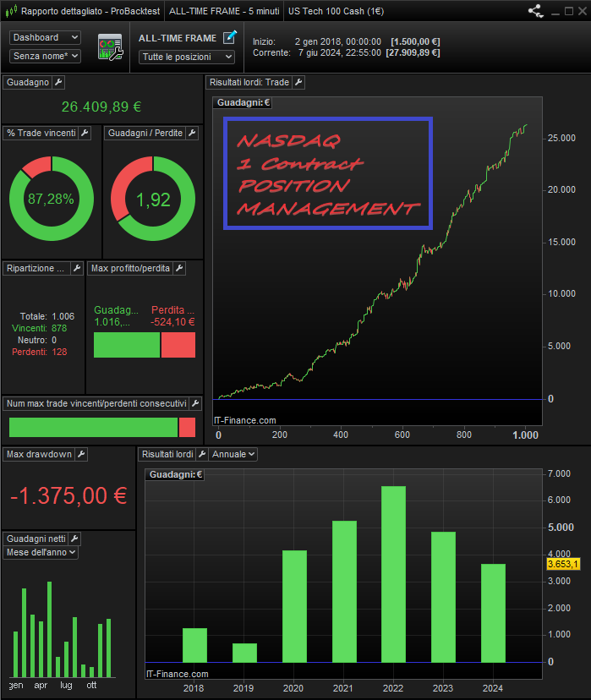
Task: Click the 1,92 gain/loss donut chart
Action: (153, 199)
